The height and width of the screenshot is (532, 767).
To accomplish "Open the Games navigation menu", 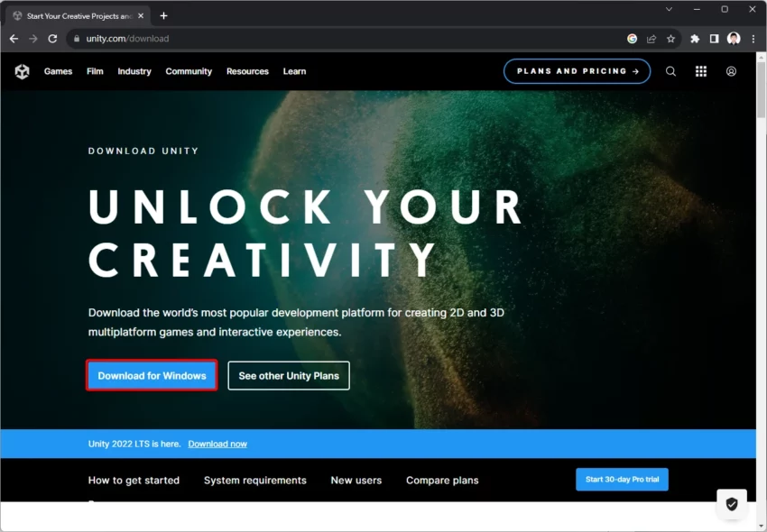I will pos(59,71).
